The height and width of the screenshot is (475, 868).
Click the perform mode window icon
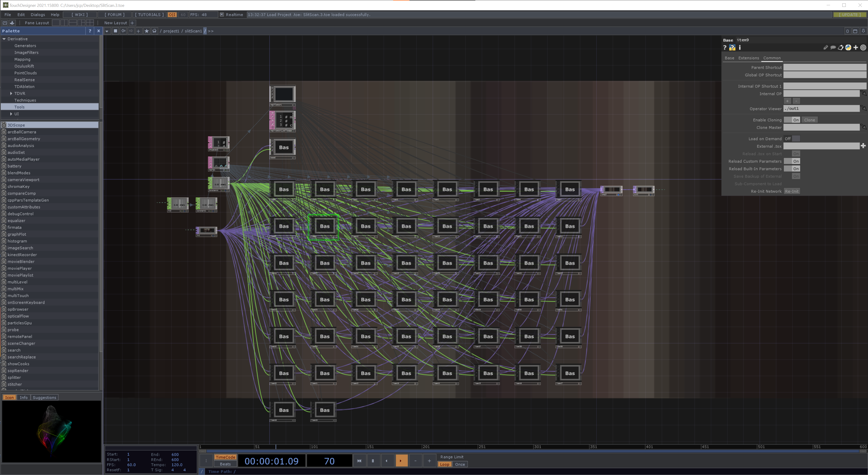[5, 23]
